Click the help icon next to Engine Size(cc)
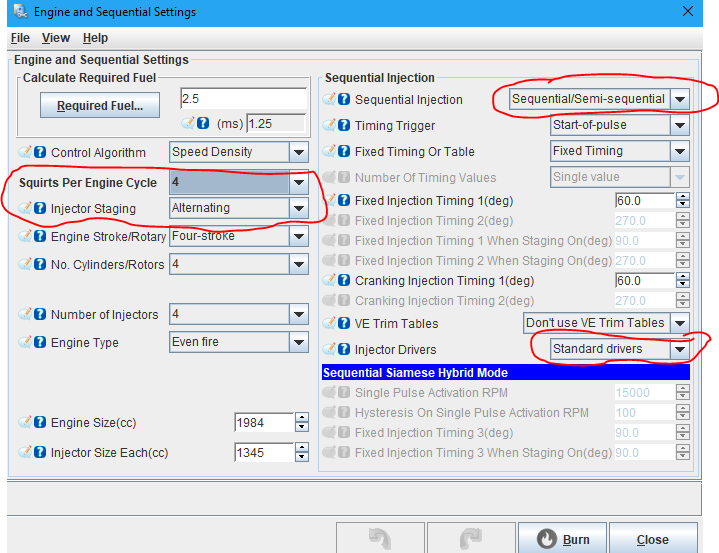The height and width of the screenshot is (553, 719). pyautogui.click(x=40, y=423)
